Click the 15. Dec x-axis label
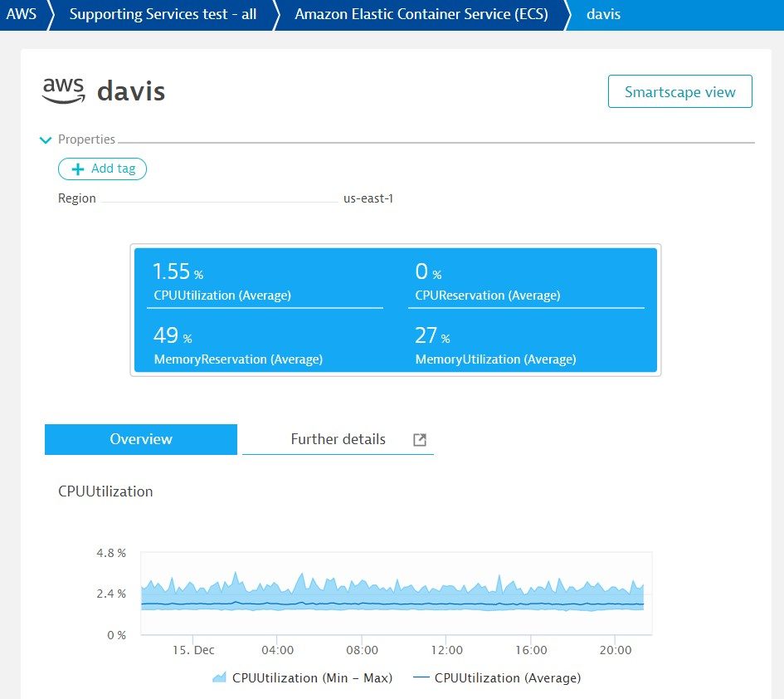 193,650
